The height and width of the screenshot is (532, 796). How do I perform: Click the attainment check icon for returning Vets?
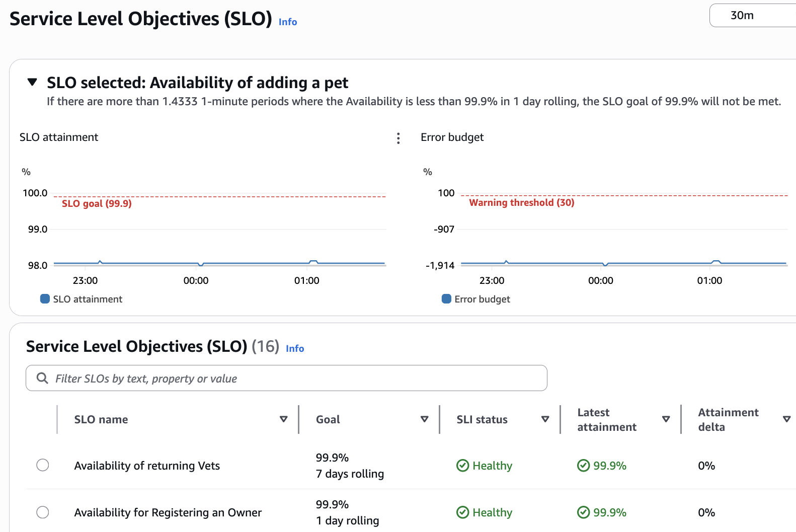[583, 466]
